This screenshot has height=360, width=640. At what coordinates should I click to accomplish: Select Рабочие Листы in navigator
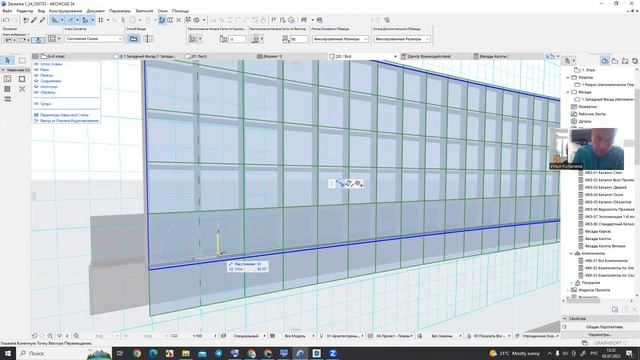tap(593, 114)
